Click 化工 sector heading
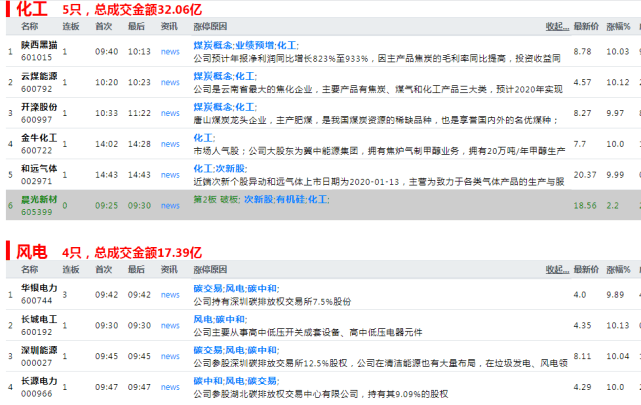The width and height of the screenshot is (641, 405). point(32,9)
